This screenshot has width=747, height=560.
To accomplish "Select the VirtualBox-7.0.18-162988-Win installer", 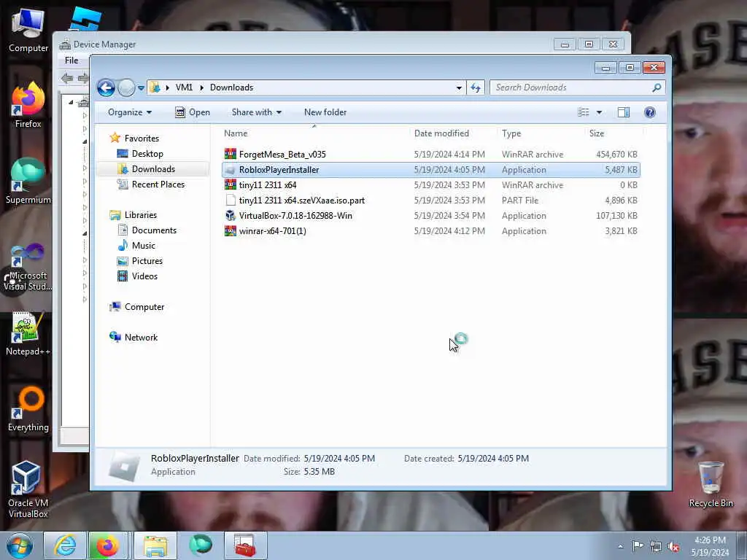I will [x=430, y=216].
